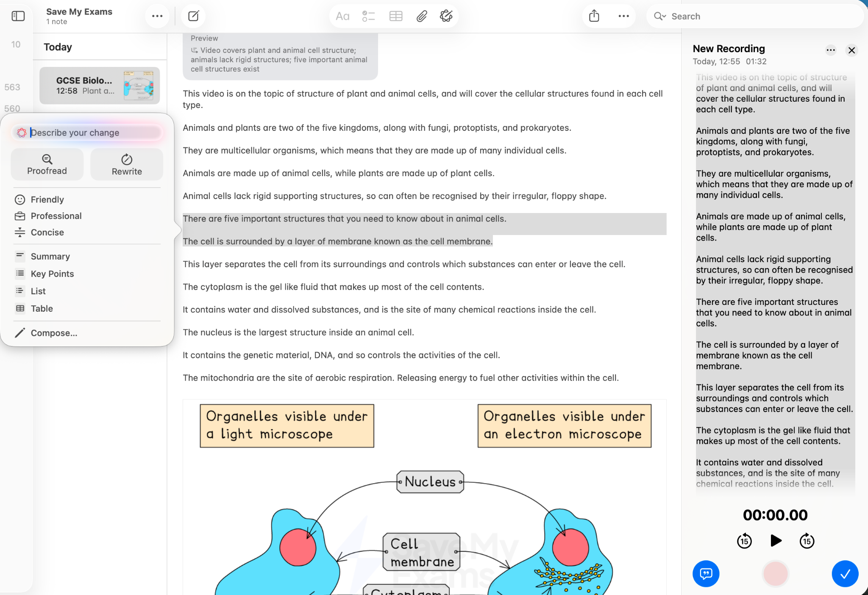Create a new note with compose icon
Screen dimensions: 868x595
click(193, 16)
